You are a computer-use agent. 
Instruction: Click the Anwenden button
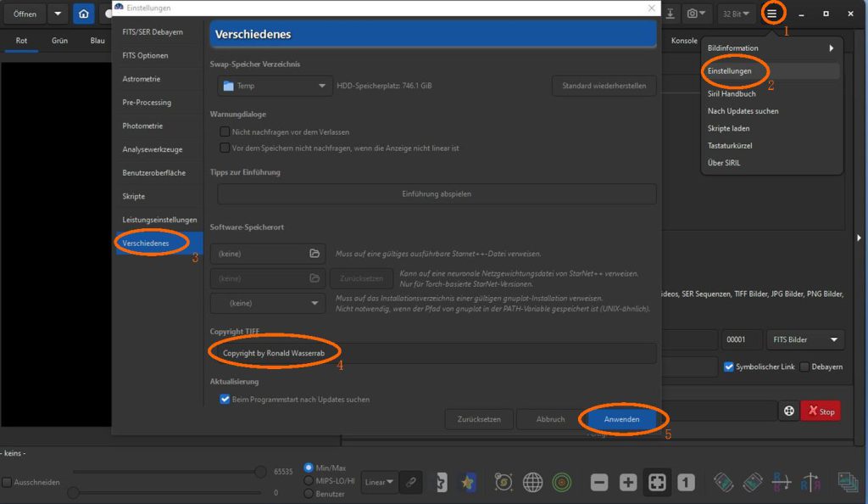[622, 419]
